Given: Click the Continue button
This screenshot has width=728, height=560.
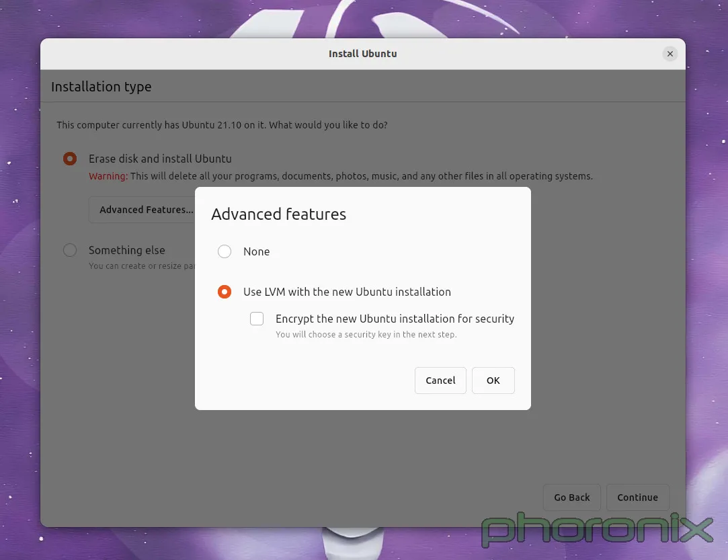Looking at the screenshot, I should tap(637, 497).
